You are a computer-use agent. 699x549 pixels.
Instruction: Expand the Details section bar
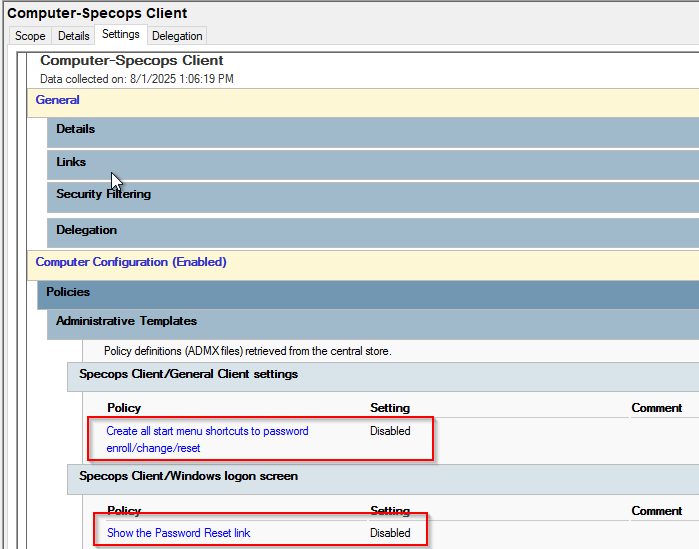373,132
